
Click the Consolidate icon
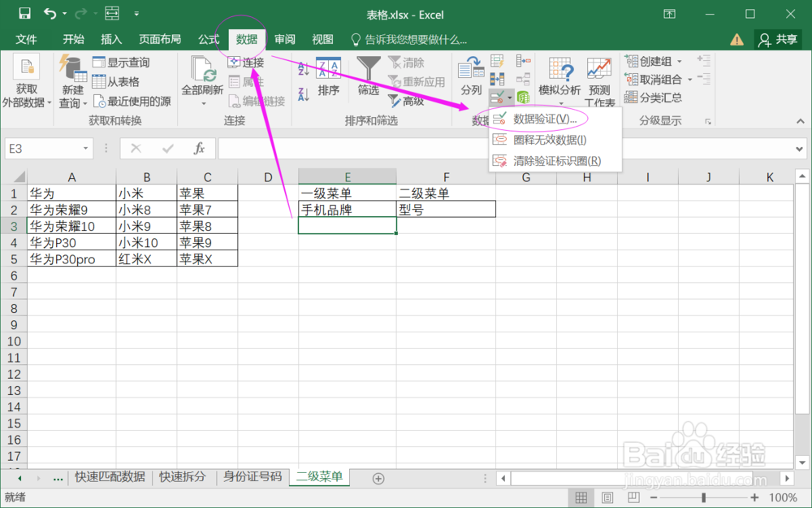[524, 61]
